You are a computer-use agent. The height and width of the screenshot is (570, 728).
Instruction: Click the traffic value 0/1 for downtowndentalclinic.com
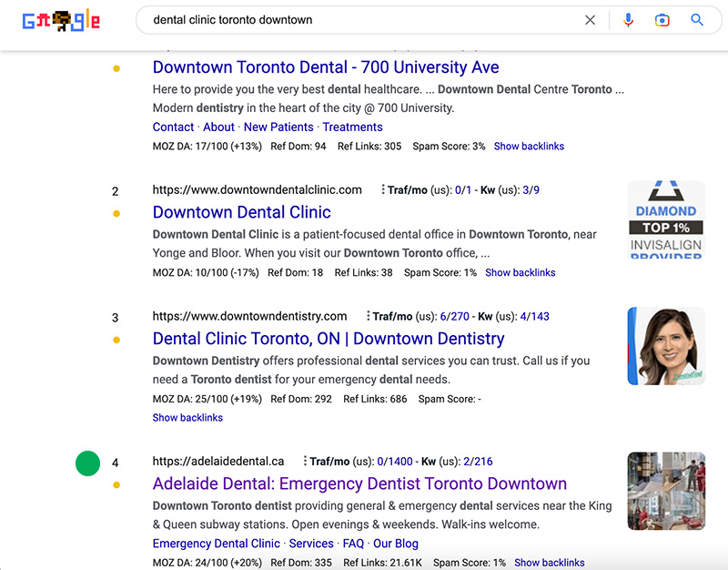463,190
